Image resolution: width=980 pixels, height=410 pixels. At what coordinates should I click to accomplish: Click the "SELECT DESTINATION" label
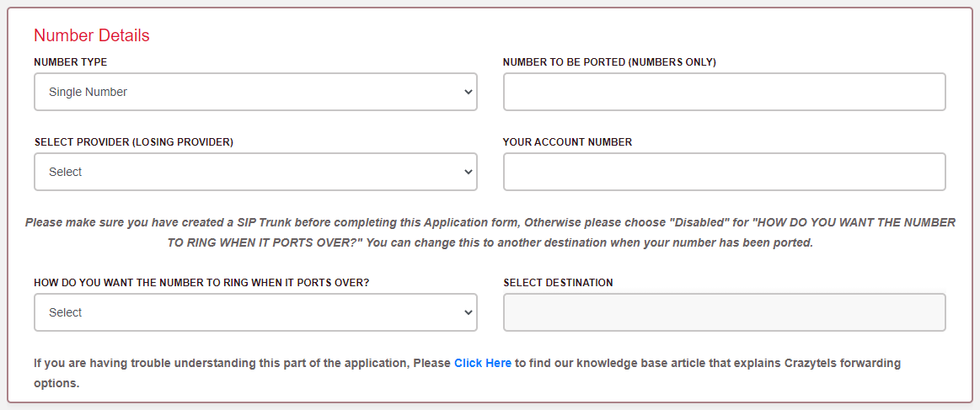[x=558, y=283]
